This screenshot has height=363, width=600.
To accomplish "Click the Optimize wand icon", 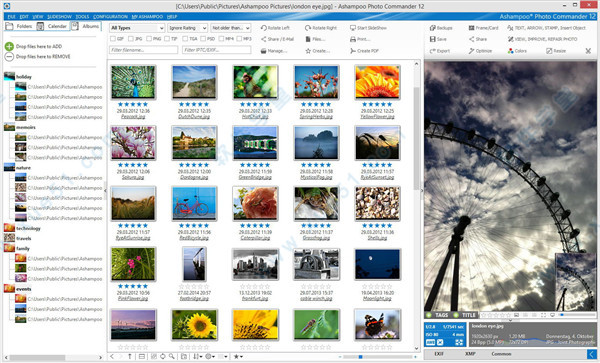I will pos(471,51).
